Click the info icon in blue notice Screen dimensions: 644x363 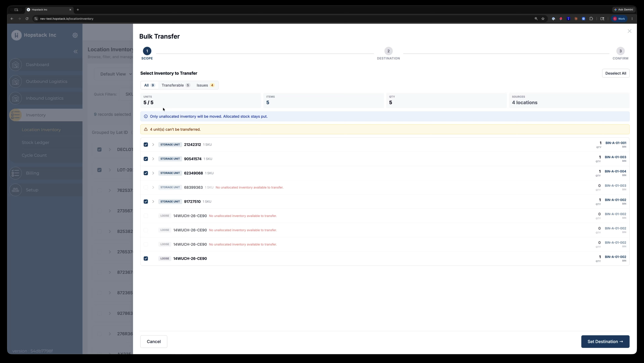(x=146, y=117)
